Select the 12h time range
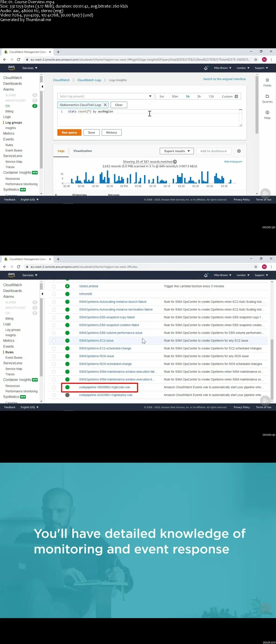The width and height of the screenshot is (276, 644). point(211,96)
